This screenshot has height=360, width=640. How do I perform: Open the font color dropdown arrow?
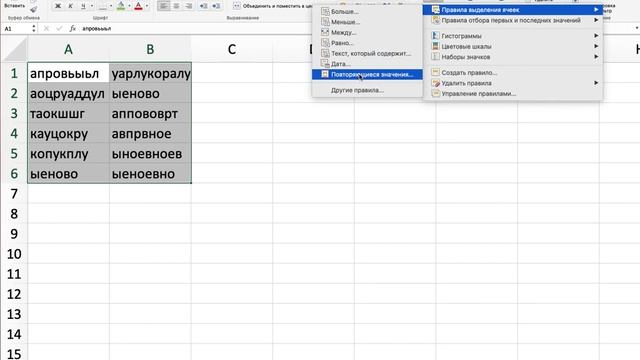[147, 6]
